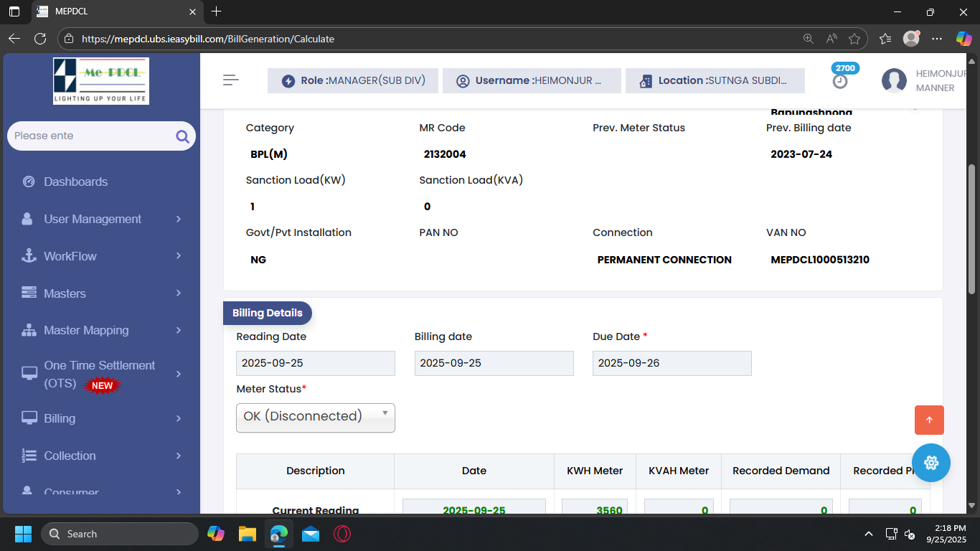
Task: Open the user avatar menu
Action: (x=894, y=80)
